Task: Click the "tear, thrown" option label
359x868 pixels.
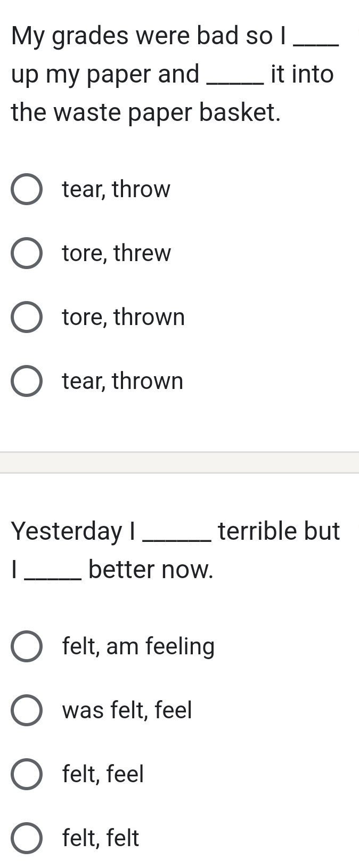Action: [x=121, y=381]
